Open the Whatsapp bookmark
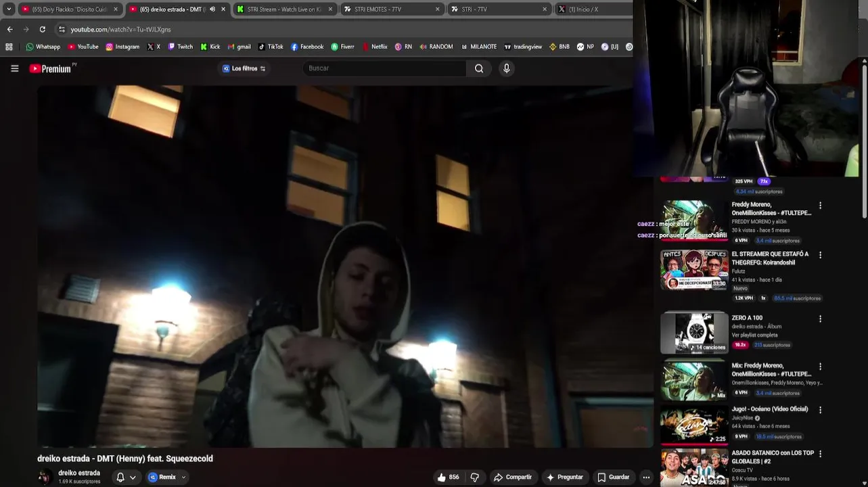Viewport: 868px width, 487px height. point(43,47)
